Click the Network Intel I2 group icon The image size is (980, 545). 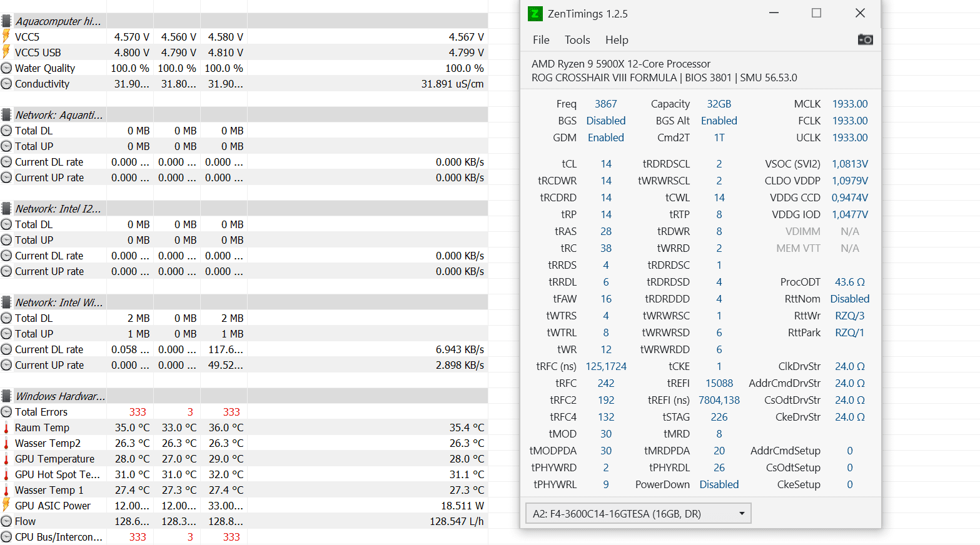click(6, 209)
